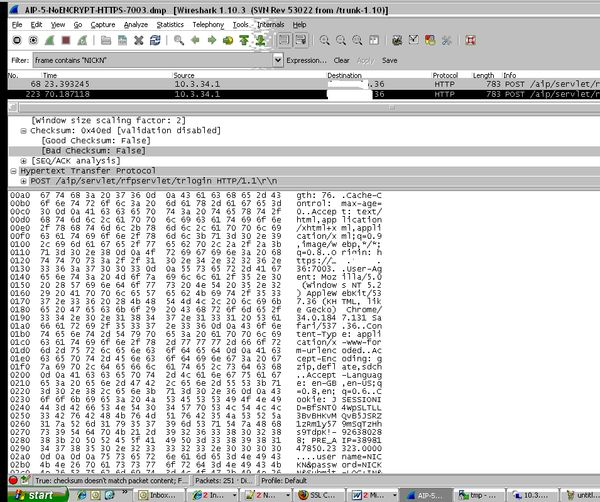Image resolution: width=600 pixels, height=502 pixels.
Task: Collapse the Hypertext Transfer Protocol node
Action: 13,171
